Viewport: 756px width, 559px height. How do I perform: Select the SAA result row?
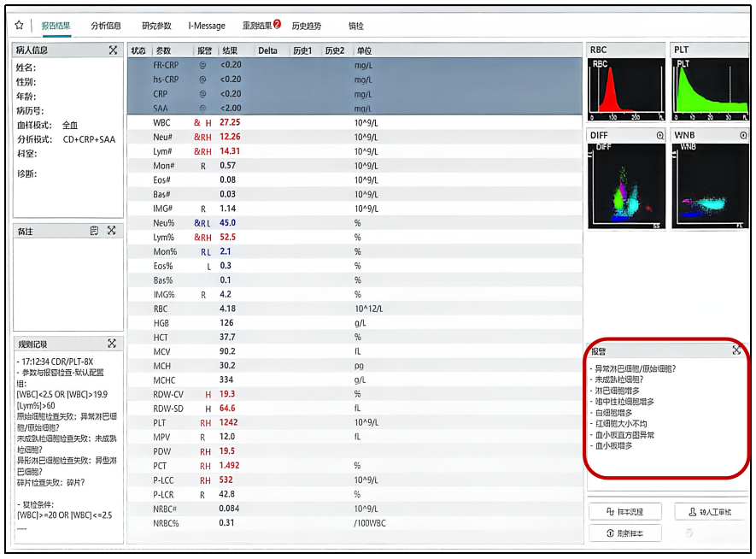click(355, 108)
